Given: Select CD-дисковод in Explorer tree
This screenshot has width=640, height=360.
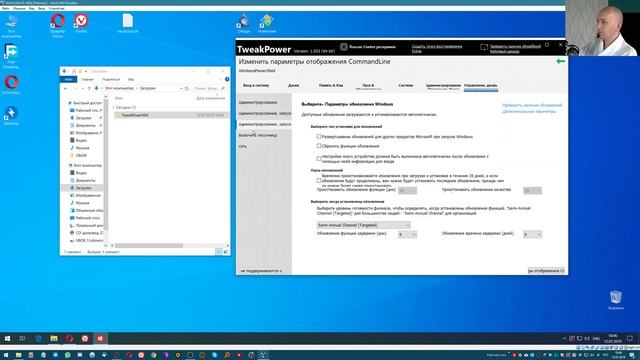Looking at the screenshot, I should (x=87, y=233).
